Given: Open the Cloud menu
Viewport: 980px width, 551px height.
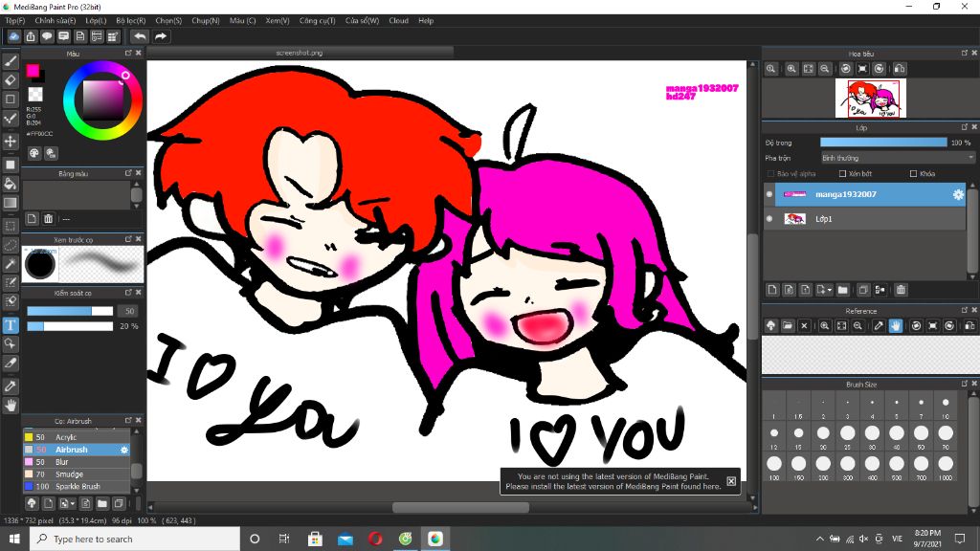Looking at the screenshot, I should pyautogui.click(x=398, y=21).
